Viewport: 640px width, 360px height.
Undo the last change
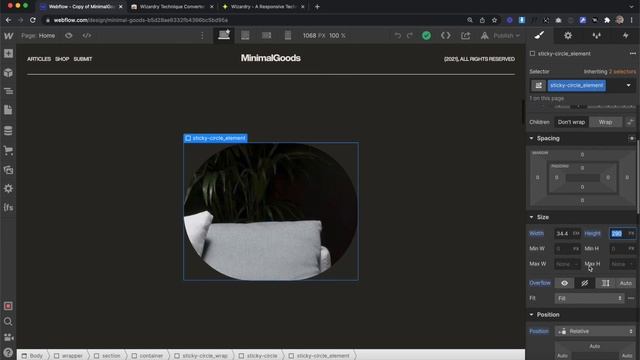[398, 36]
